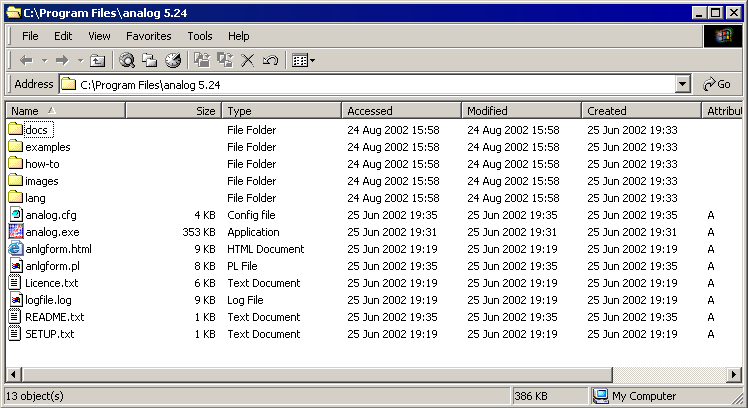Screen dimensions: 748x408
Task: Click the Up one level toolbar icon
Action: pyautogui.click(x=97, y=61)
